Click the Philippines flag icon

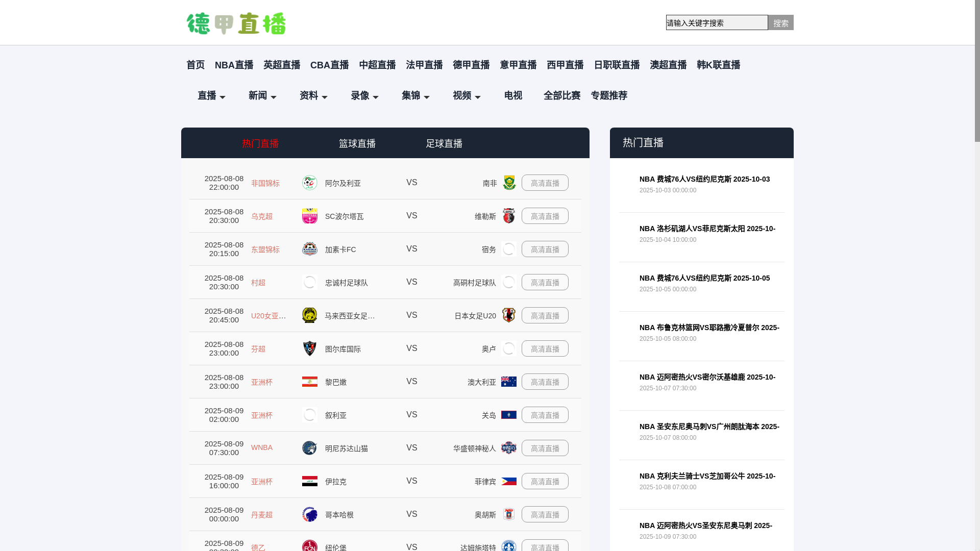point(509,481)
